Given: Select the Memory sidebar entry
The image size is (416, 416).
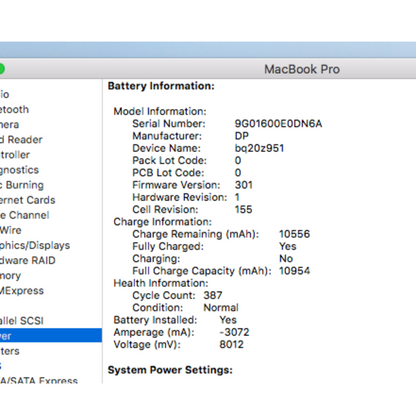Looking at the screenshot, I should pyautogui.click(x=10, y=276).
